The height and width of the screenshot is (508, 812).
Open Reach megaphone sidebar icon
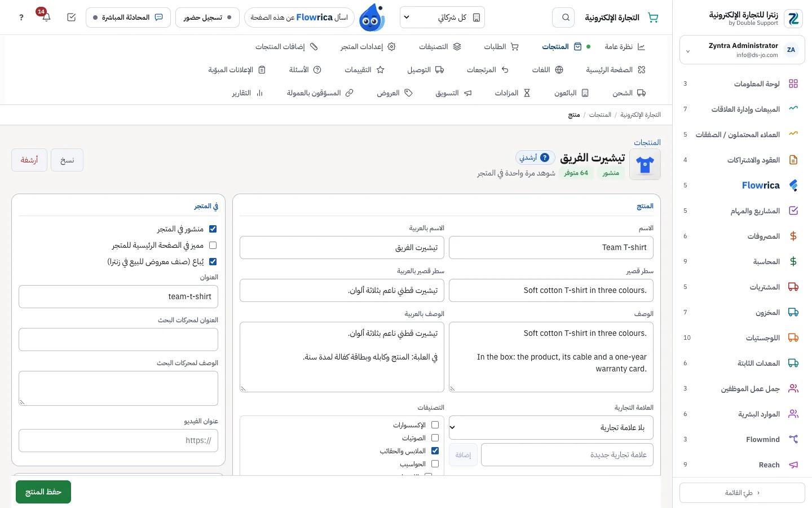pyautogui.click(x=793, y=465)
